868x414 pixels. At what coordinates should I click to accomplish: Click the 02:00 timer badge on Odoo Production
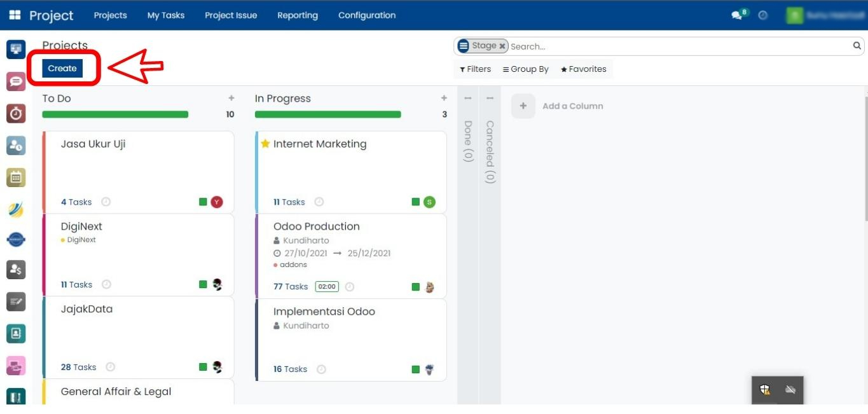(327, 287)
